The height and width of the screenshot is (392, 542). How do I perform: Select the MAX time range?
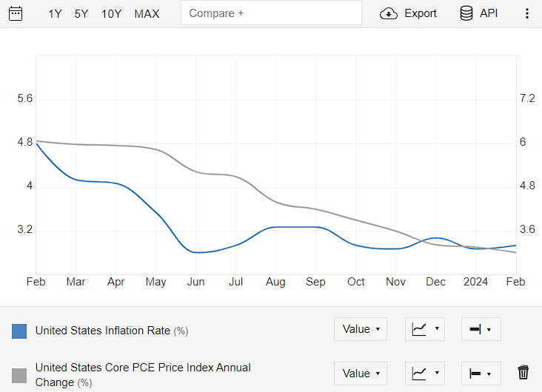tap(147, 14)
